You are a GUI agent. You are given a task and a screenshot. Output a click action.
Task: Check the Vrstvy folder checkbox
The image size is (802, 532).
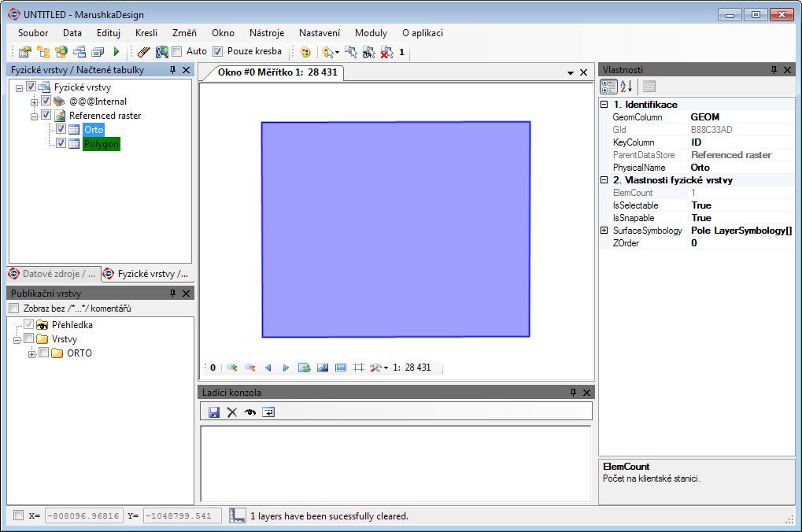[28, 338]
